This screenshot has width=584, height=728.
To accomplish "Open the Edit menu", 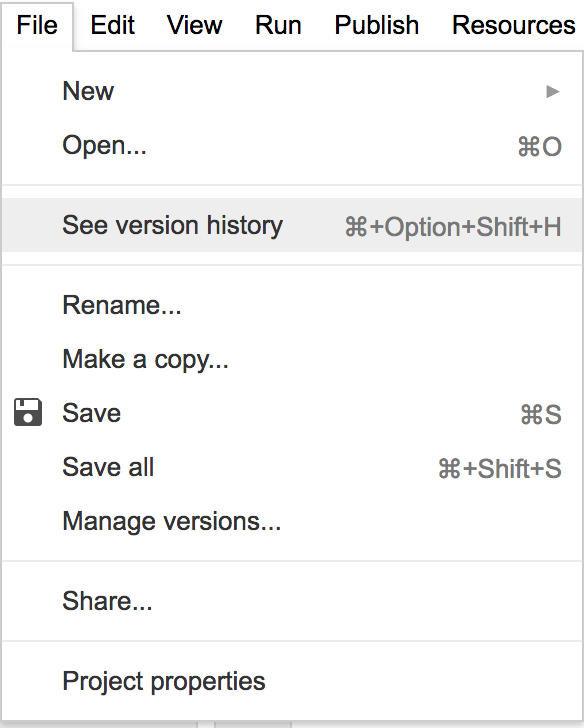I will pos(113,25).
